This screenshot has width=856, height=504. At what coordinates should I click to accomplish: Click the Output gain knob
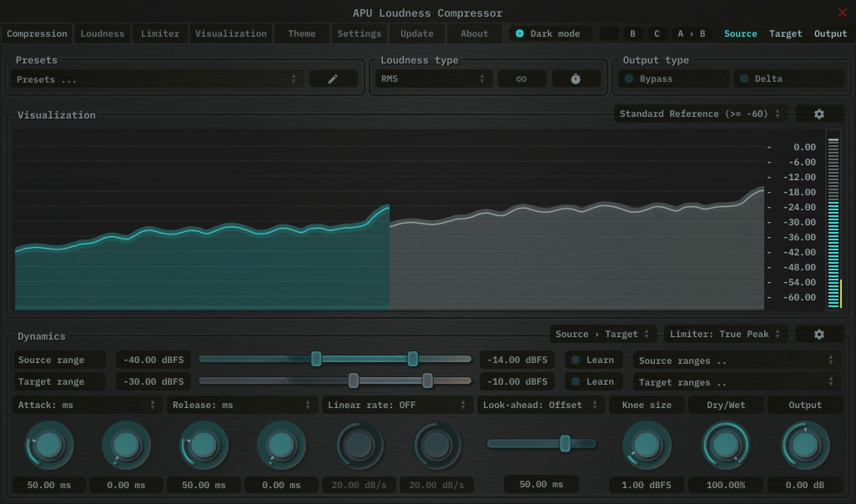click(805, 446)
